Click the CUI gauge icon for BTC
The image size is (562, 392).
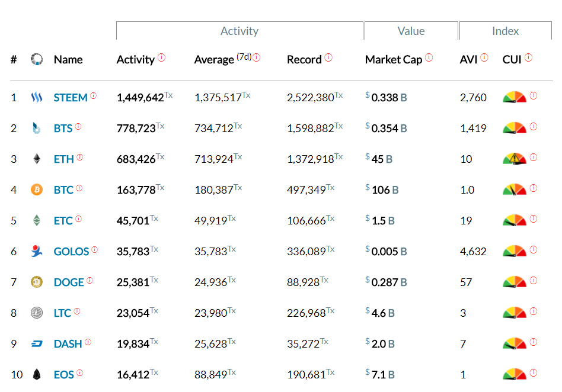pos(514,189)
